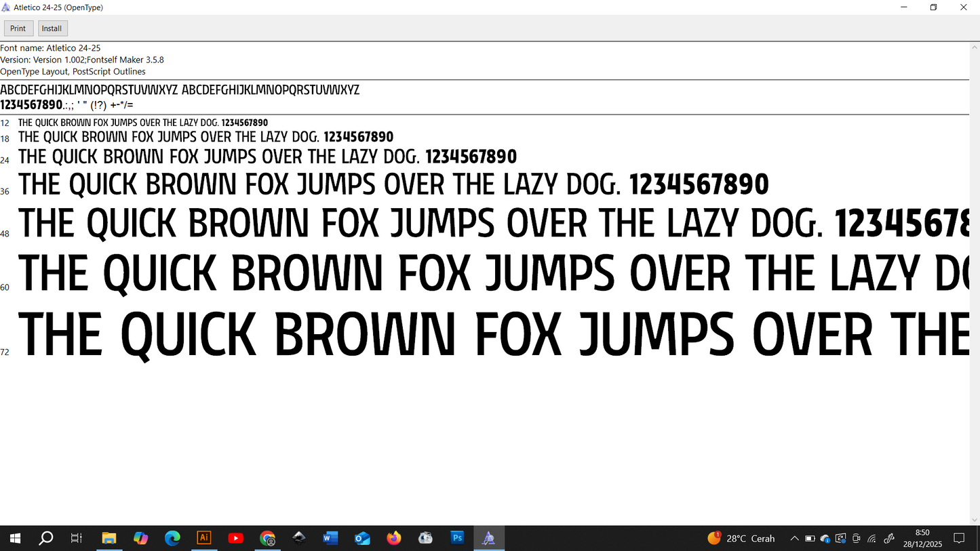
Task: Click the Install button to install font
Action: (52, 28)
